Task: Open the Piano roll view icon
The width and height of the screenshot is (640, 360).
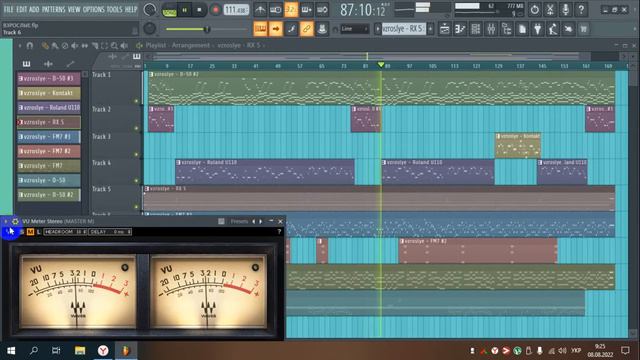Action: pyautogui.click(x=460, y=29)
